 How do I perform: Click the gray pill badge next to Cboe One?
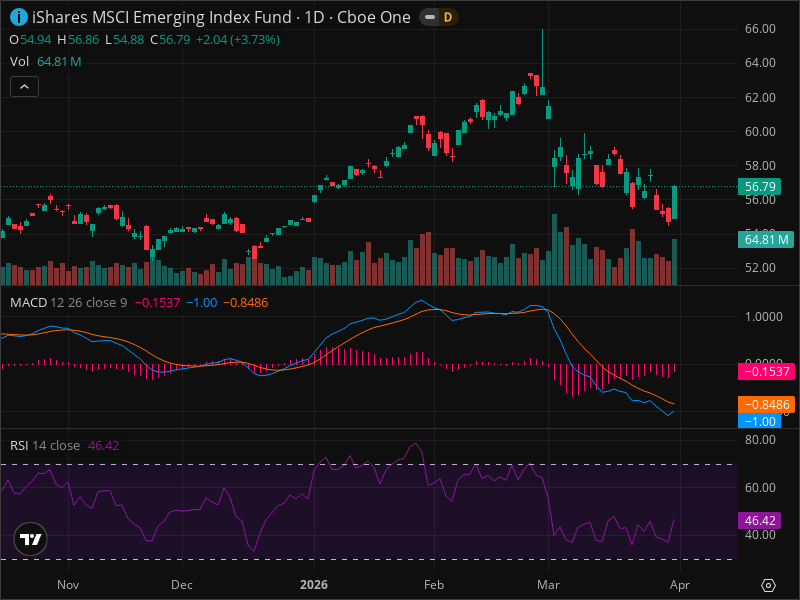[430, 17]
